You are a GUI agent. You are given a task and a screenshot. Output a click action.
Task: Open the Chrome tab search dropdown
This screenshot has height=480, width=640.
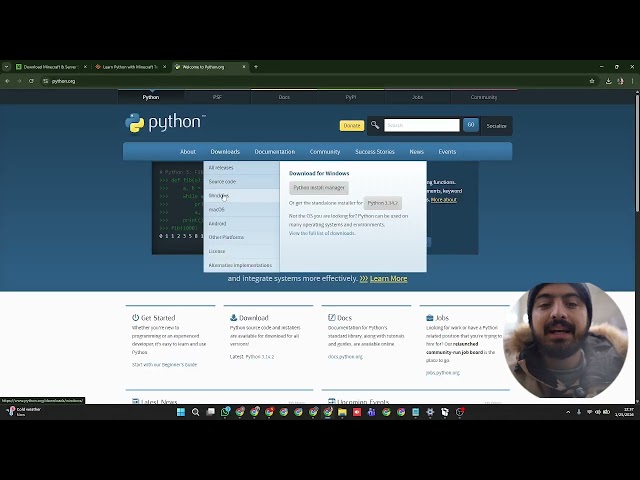click(x=6, y=67)
